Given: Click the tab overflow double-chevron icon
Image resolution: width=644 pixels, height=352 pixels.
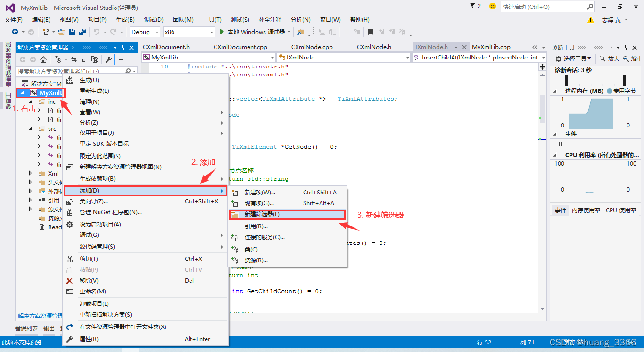Looking at the screenshot, I should 535,47.
